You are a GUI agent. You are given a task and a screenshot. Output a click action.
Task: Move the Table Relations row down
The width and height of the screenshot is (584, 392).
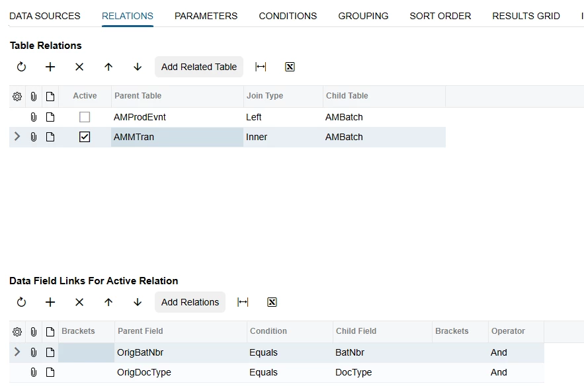point(138,67)
